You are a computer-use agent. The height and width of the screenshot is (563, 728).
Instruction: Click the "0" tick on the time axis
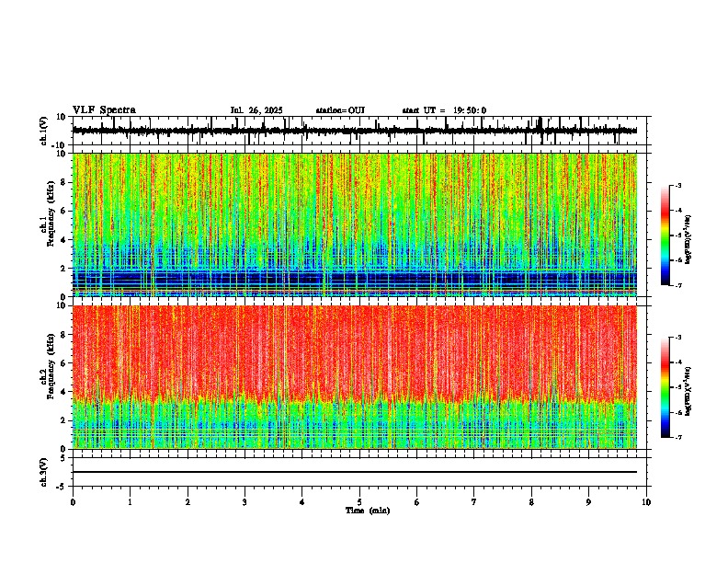pos(73,502)
